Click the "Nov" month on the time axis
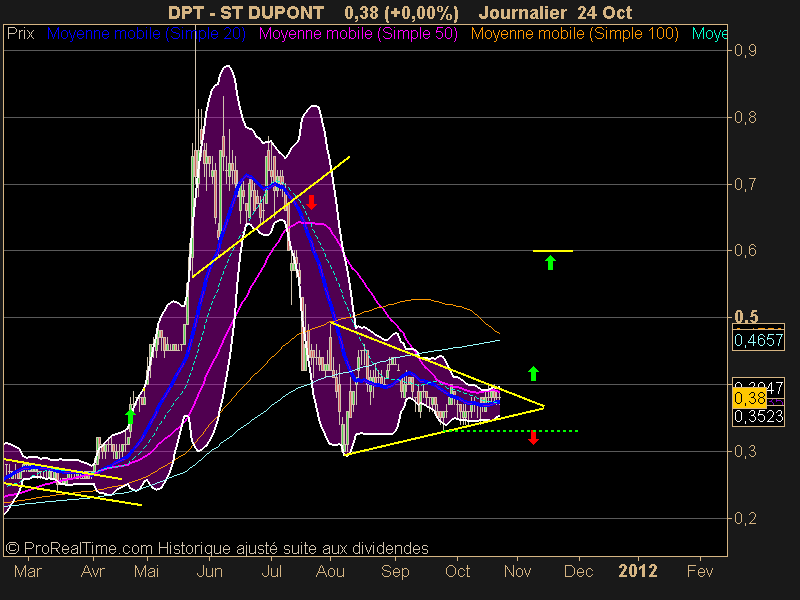This screenshot has height=600, width=800. tap(517, 571)
